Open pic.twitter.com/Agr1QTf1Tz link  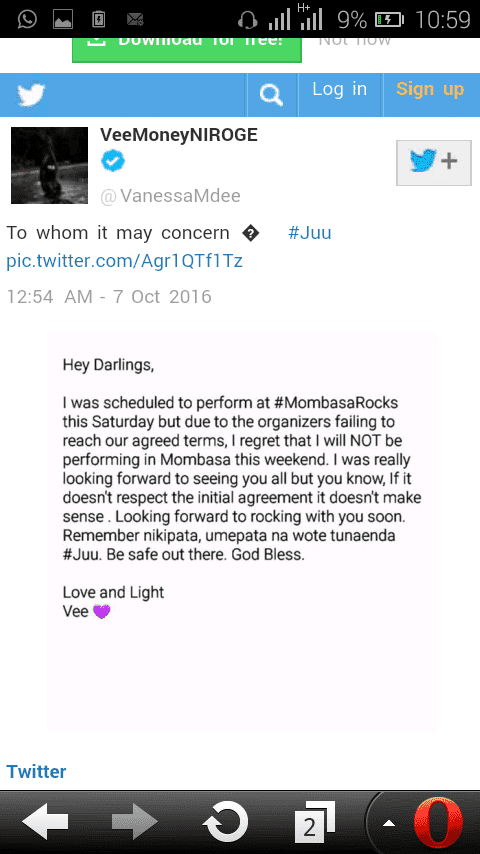[x=124, y=261]
